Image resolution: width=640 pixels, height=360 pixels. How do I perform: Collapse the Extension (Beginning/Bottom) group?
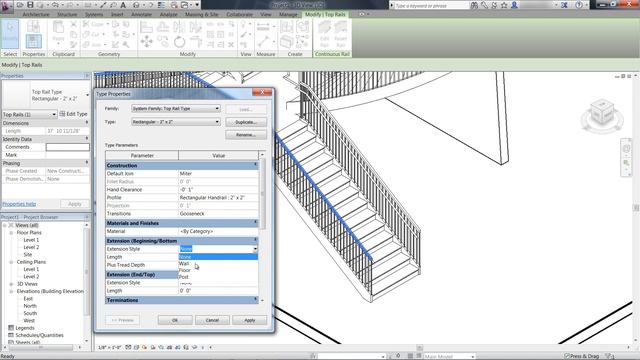click(x=256, y=240)
